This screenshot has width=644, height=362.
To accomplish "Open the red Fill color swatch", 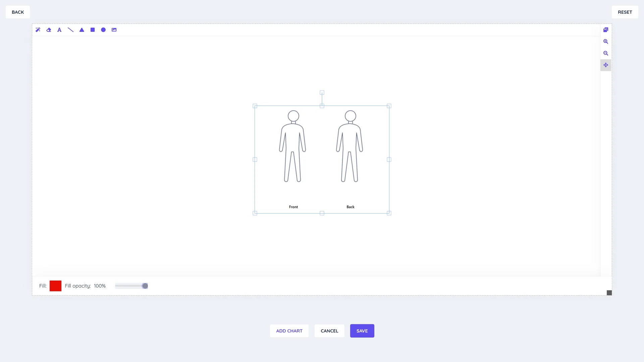I will 55,286.
